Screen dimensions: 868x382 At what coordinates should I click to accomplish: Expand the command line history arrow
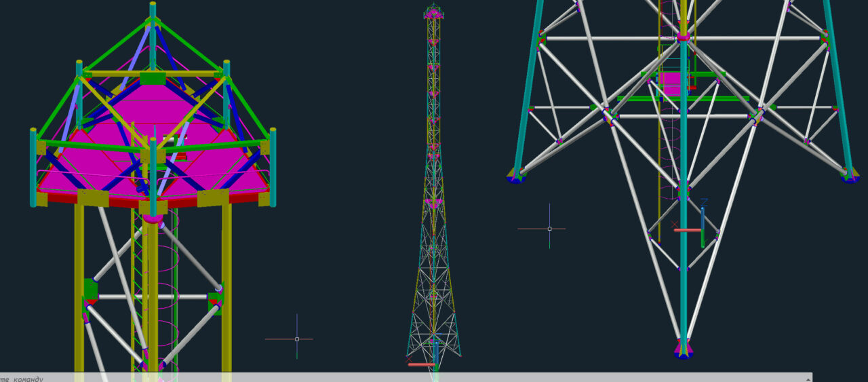pyautogui.click(x=807, y=378)
